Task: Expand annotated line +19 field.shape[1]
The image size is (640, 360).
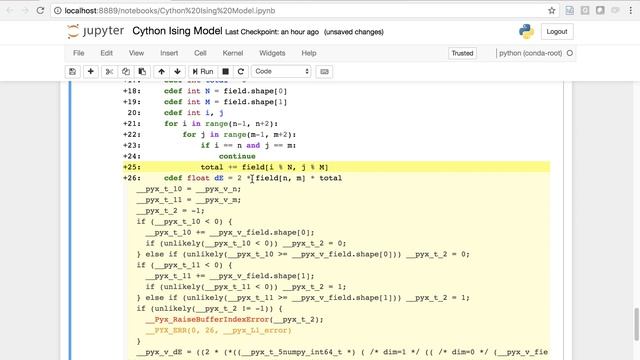Action: 336,102
